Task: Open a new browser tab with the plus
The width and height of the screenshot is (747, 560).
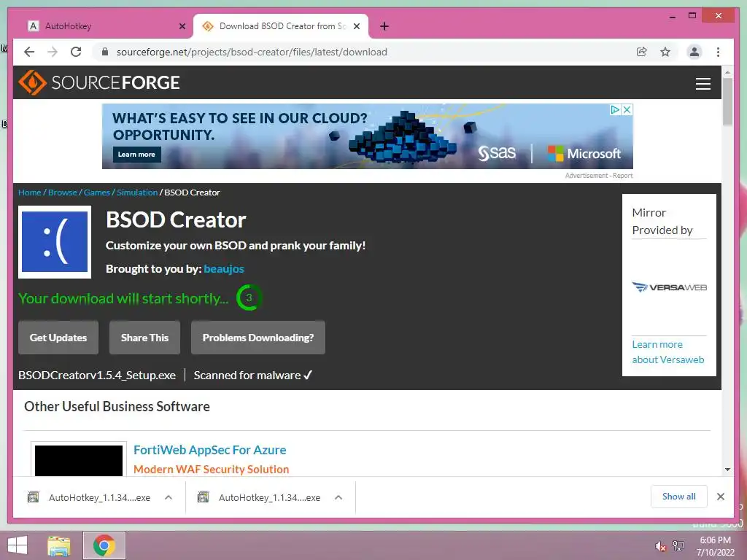Action: click(384, 26)
